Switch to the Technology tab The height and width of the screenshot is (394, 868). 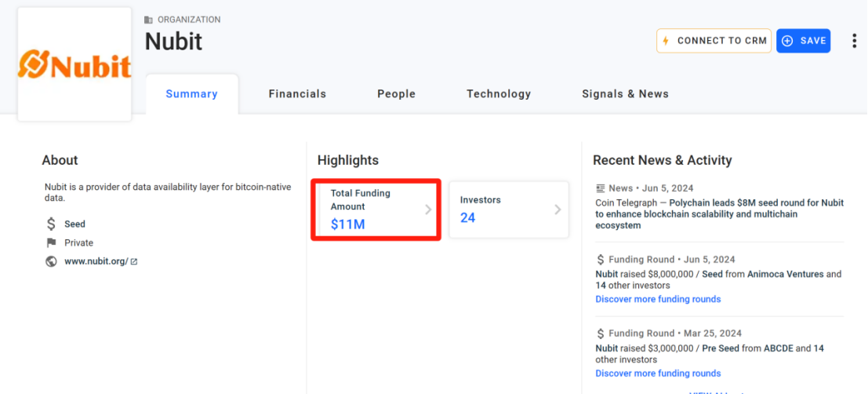tap(499, 94)
